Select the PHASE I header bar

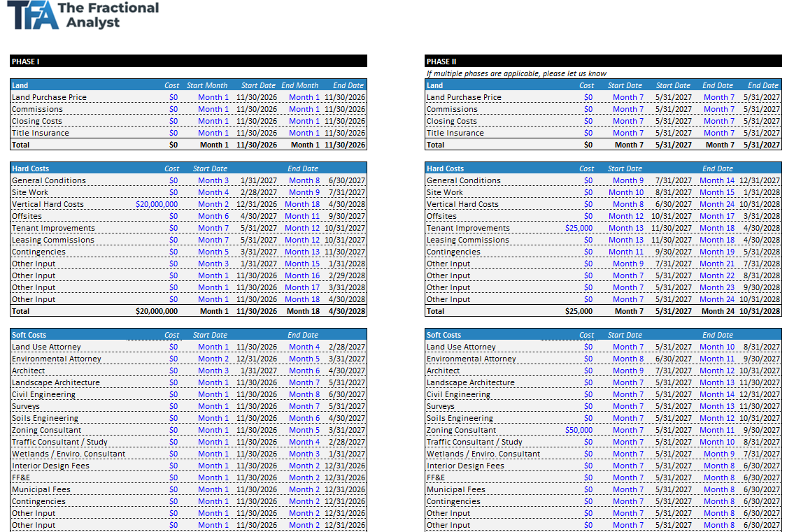[188, 62]
